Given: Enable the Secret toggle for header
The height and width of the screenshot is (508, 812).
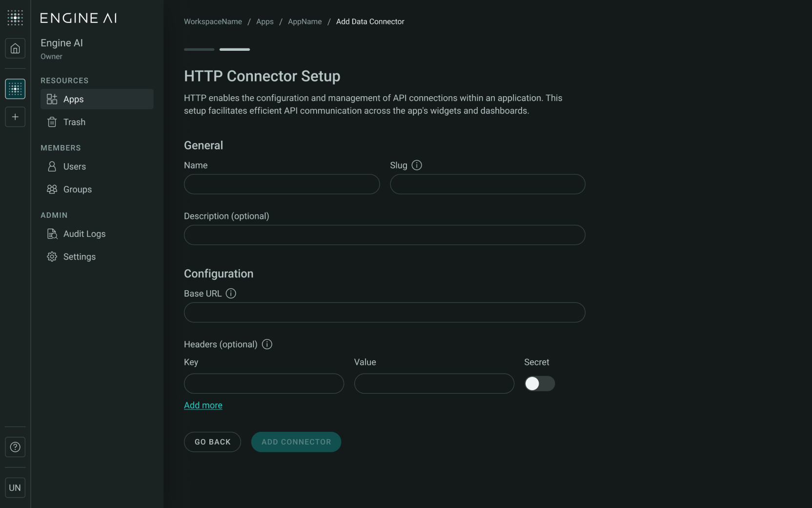Looking at the screenshot, I should 540,384.
